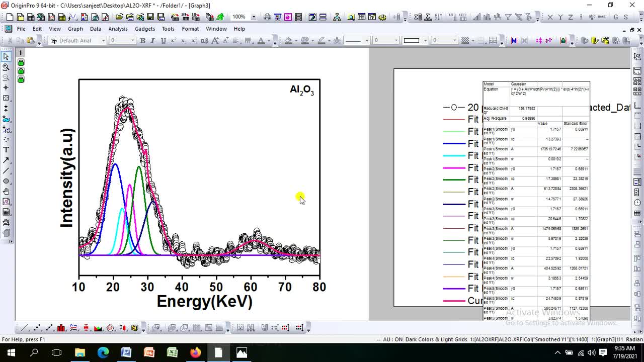The height and width of the screenshot is (362, 644).
Task: Select the Zoom In tool
Action: tap(6, 67)
